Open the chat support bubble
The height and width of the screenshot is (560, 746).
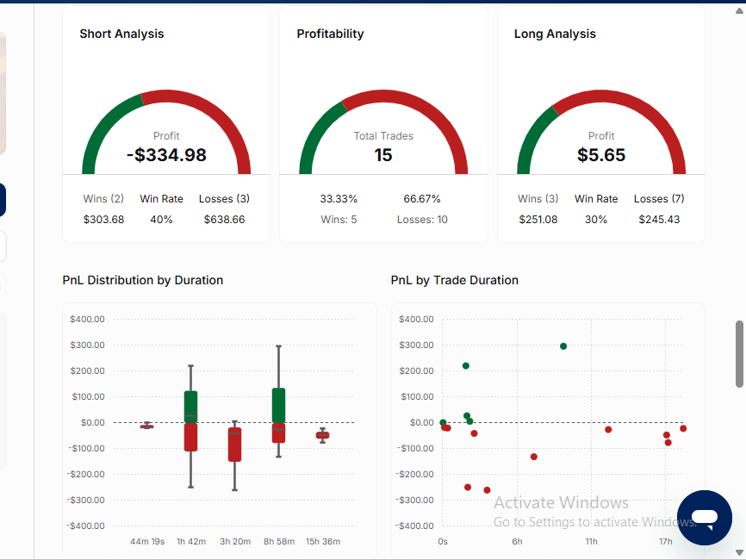(704, 518)
